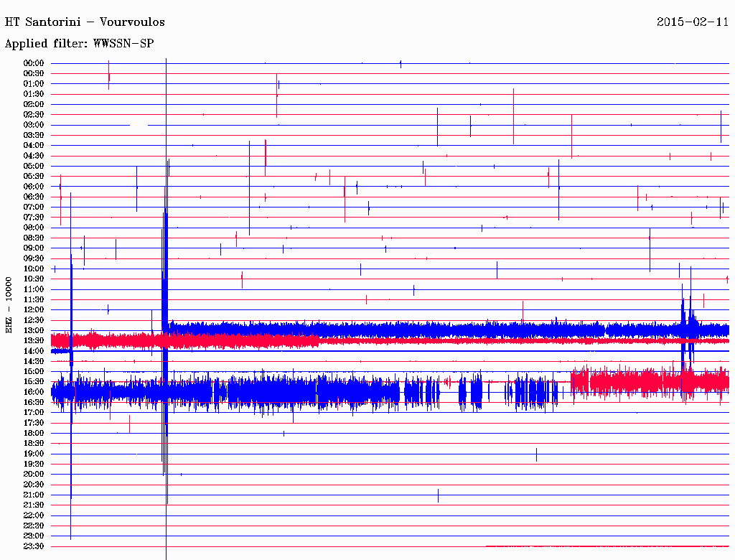Click the '22:30' time label
735x560 pixels.
[x=34, y=526]
